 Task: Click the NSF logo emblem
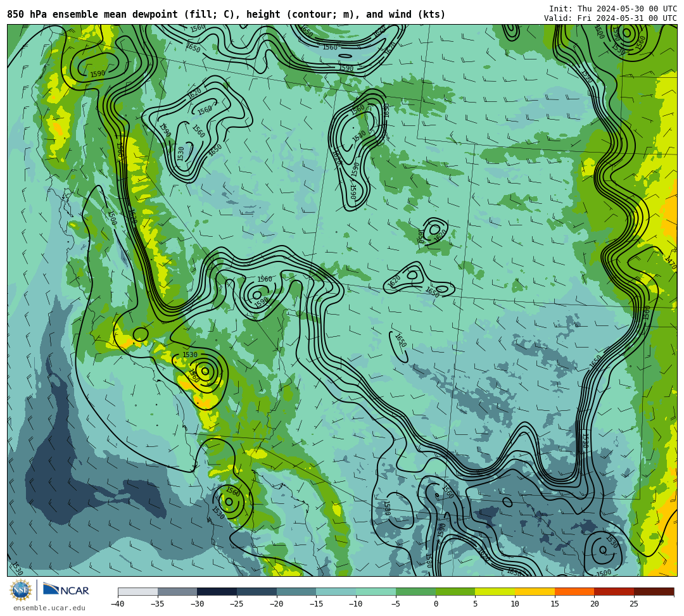(20, 591)
